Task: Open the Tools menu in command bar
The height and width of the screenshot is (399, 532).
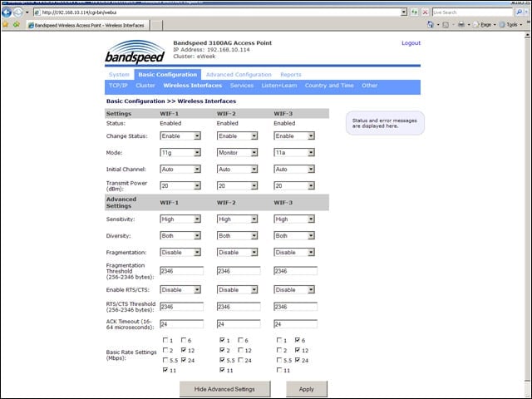Action: point(510,25)
